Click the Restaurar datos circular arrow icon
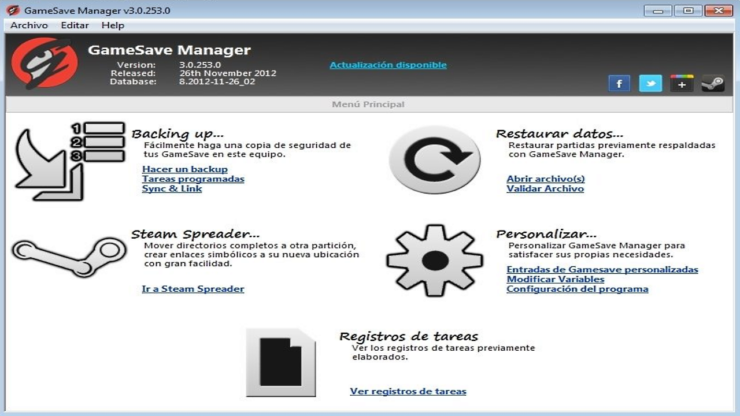740x416 pixels. pyautogui.click(x=435, y=160)
